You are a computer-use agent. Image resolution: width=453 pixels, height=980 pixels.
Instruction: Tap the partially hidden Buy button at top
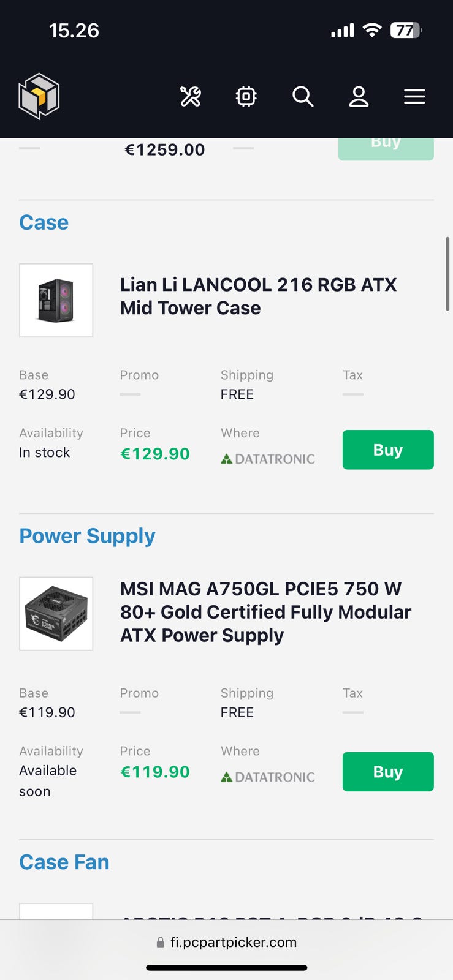[386, 149]
